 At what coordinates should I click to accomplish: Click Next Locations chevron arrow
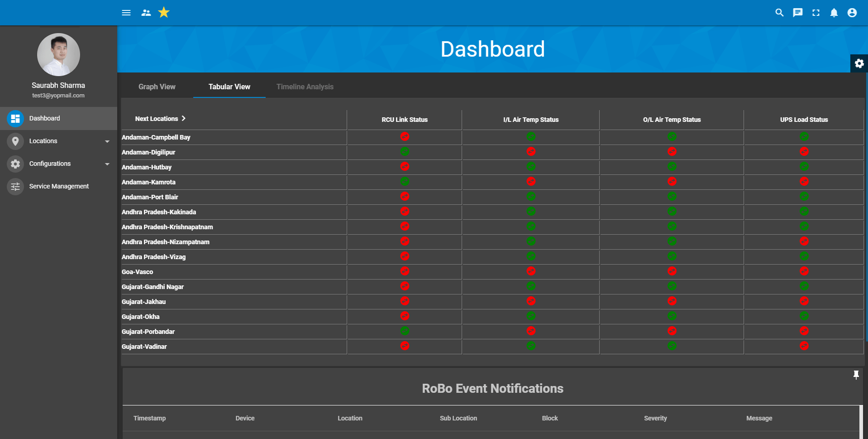pyautogui.click(x=183, y=118)
